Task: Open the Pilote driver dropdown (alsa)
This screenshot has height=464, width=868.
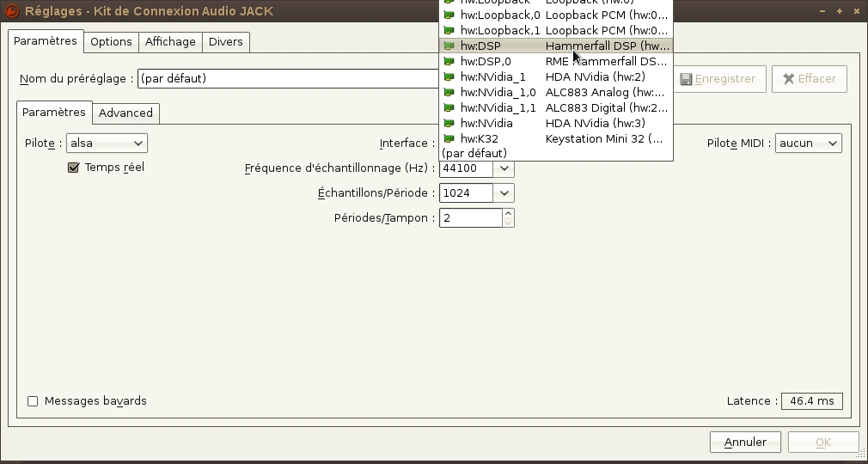Action: click(107, 143)
